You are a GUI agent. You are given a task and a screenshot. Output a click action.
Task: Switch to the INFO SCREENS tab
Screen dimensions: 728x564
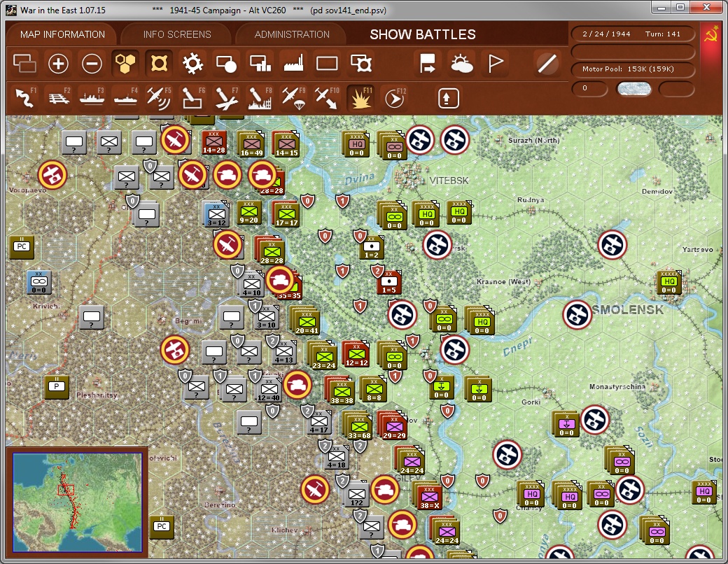pos(177,34)
